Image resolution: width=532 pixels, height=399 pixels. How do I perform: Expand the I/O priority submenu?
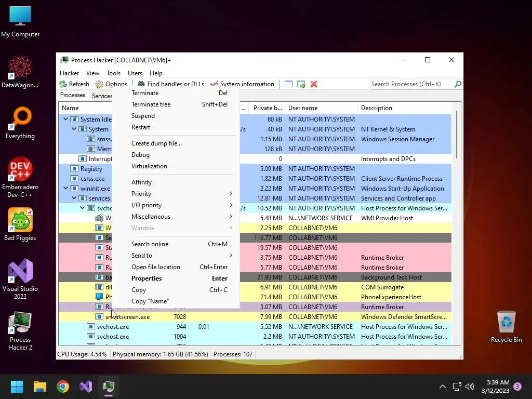point(176,205)
